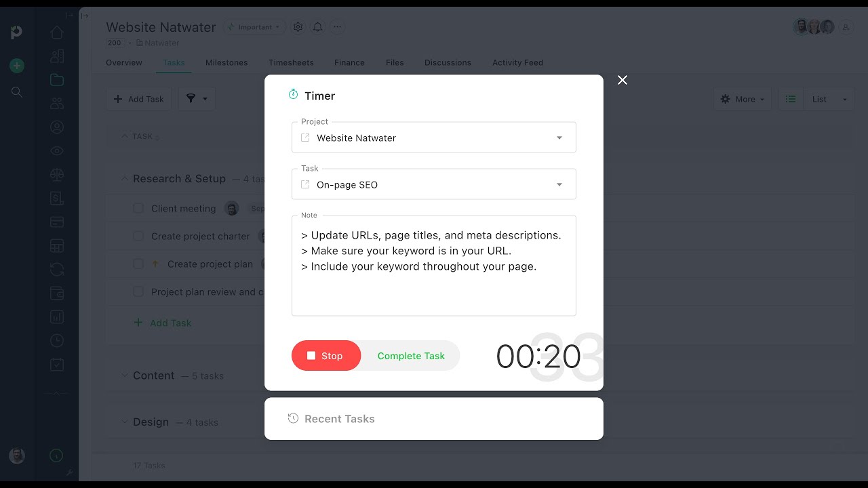Click the Complete Task button
This screenshot has width=868, height=488.
[x=411, y=356]
